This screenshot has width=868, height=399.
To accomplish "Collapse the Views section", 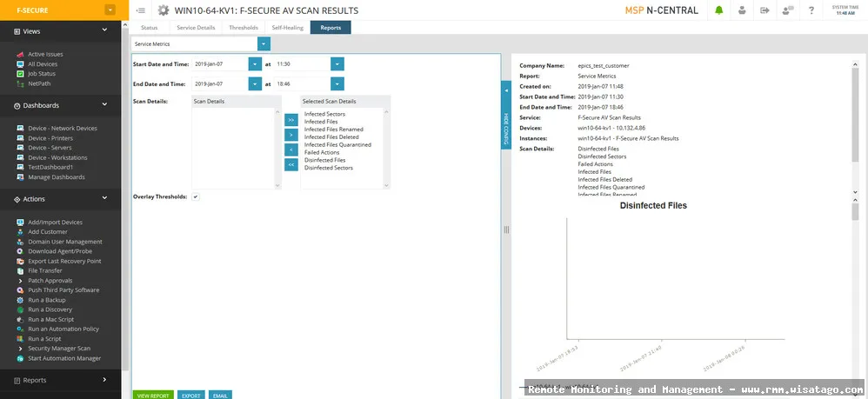I will 104,31.
